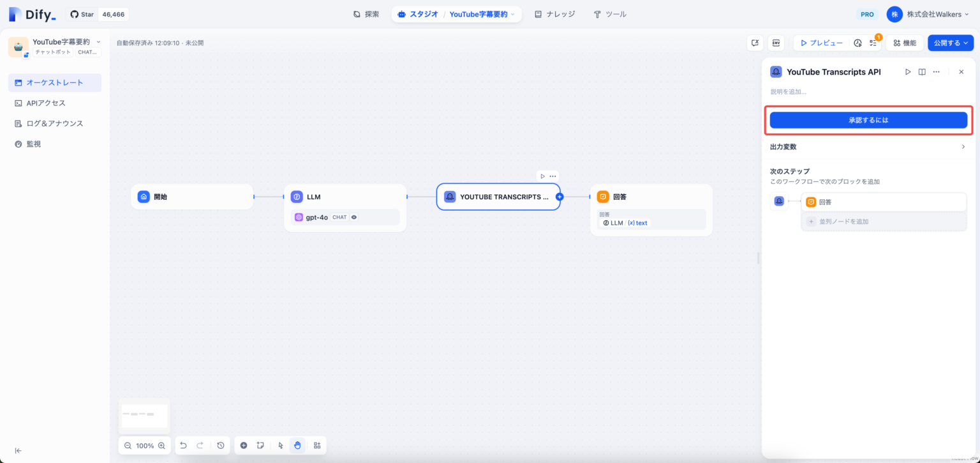Click the organize blocks icon near the hand tool
The height and width of the screenshot is (463, 980).
pyautogui.click(x=317, y=445)
